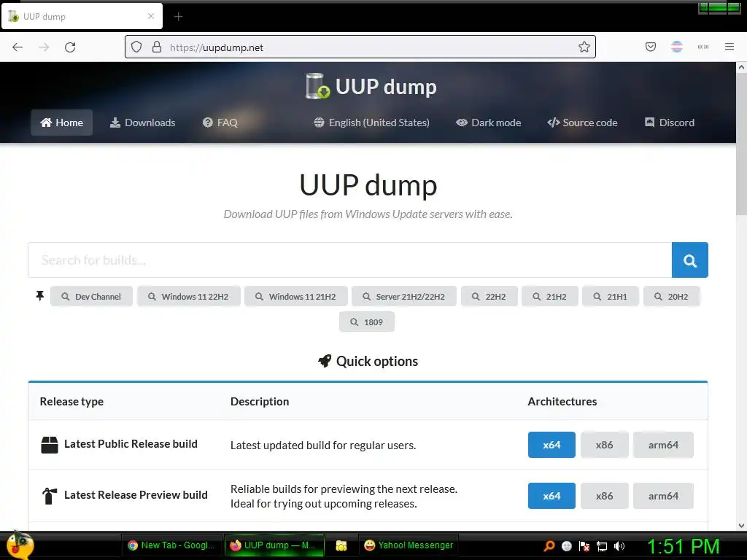Click the Search for builds input field

pyautogui.click(x=349, y=260)
